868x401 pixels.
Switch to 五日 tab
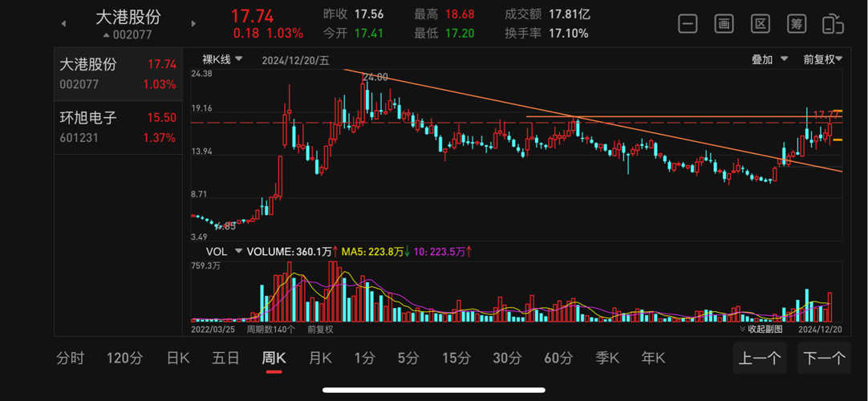[x=225, y=358]
